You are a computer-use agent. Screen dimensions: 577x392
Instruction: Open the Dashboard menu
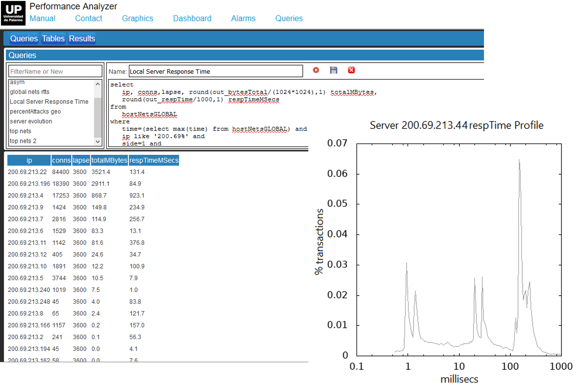[192, 18]
